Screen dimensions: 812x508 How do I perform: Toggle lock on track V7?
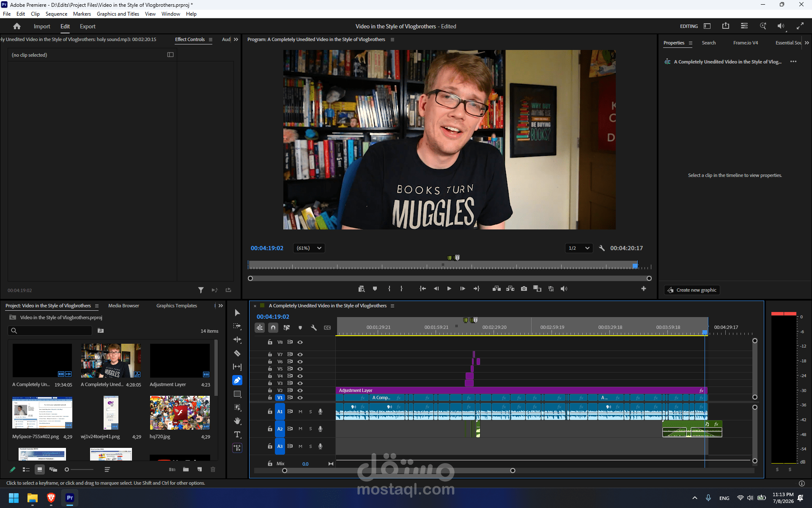click(x=270, y=354)
